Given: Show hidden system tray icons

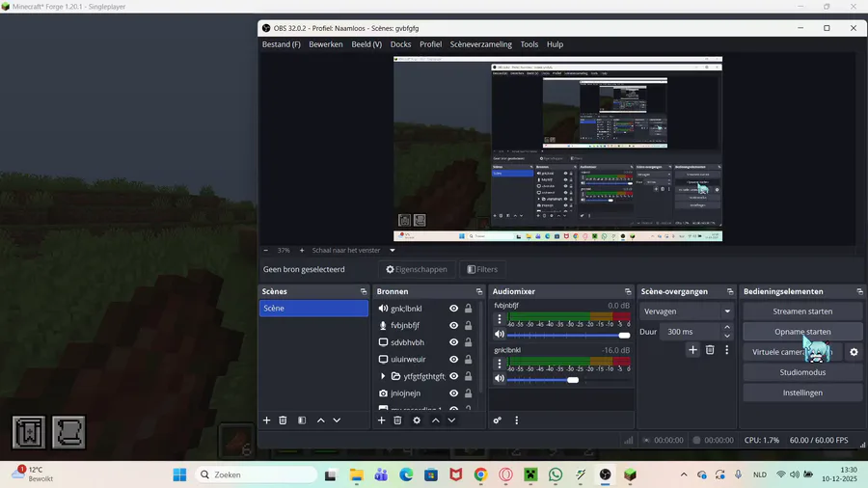Looking at the screenshot, I should 684,474.
